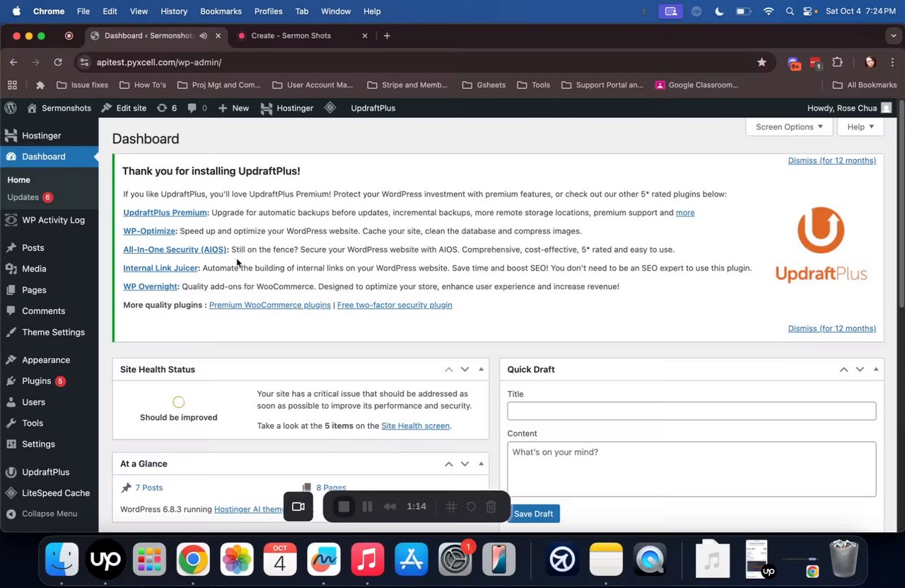
Task: Toggle At a Glance panel collapse
Action: pos(481,464)
